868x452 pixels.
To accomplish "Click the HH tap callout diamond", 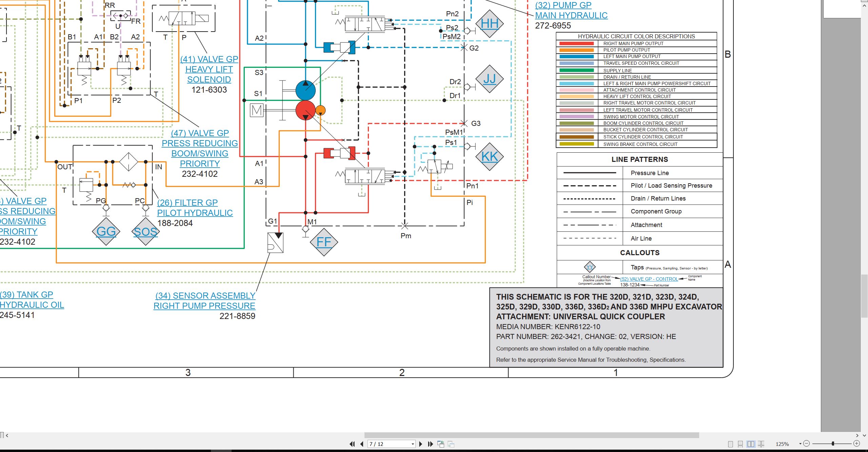I will [490, 24].
